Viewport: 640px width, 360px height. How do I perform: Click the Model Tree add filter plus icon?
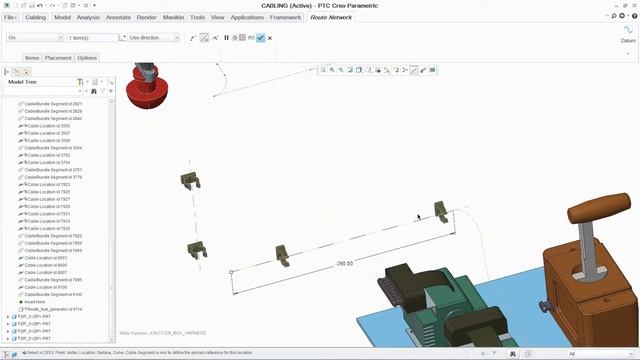pyautogui.click(x=111, y=91)
